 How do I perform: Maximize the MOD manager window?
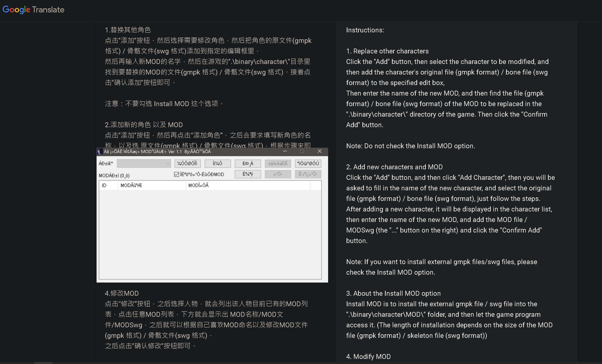(x=302, y=151)
